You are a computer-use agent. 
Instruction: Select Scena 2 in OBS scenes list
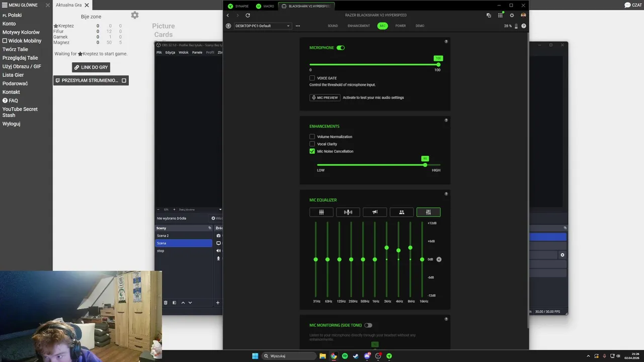[x=184, y=235]
